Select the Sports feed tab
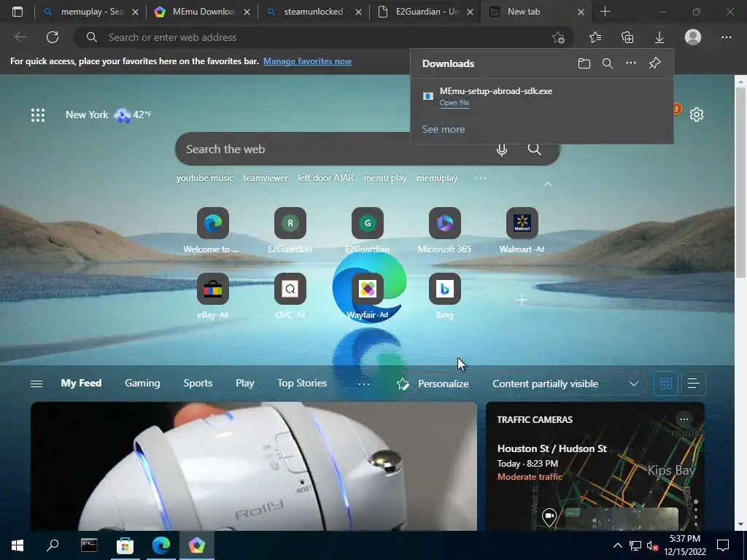Image resolution: width=747 pixels, height=560 pixels. pyautogui.click(x=198, y=384)
